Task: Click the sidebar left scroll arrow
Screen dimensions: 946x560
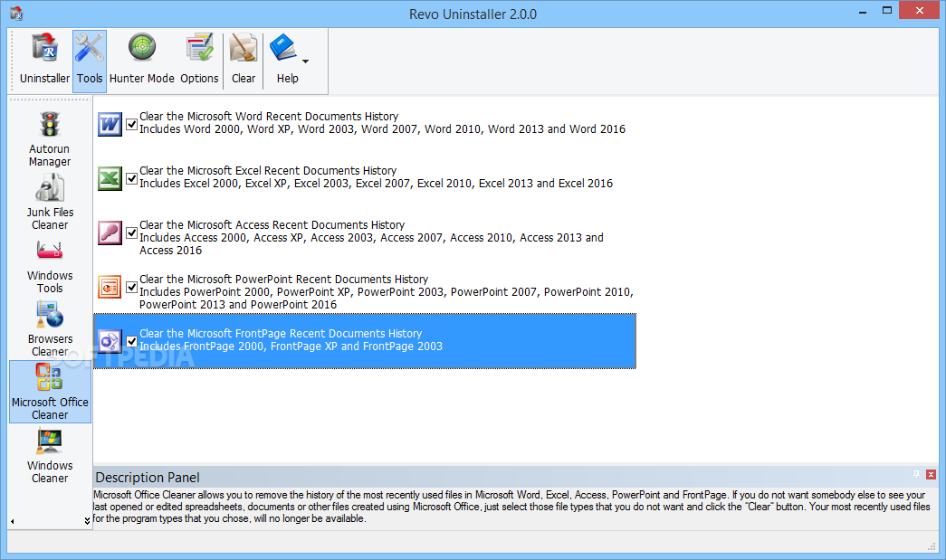Action: [x=12, y=521]
